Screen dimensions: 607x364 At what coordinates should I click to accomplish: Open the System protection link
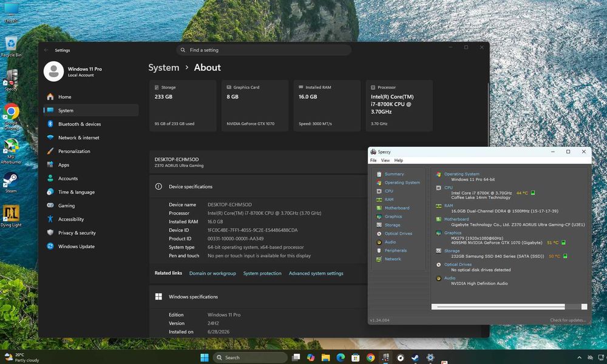[262, 273]
